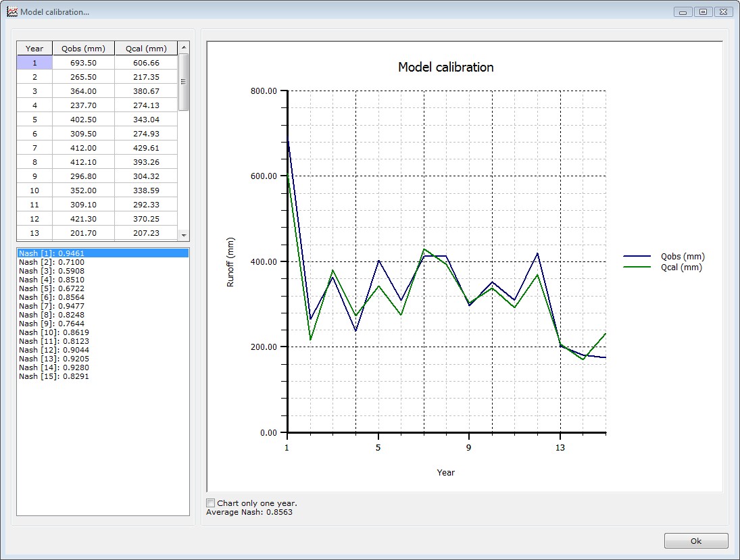
Task: Maximize the Model calibration window
Action: 704,12
